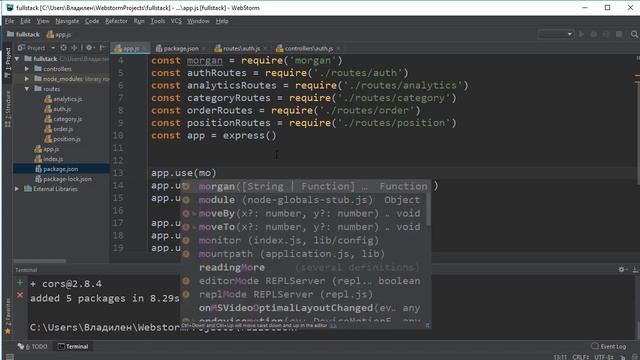
Task: Select package.json in project tree
Action: (x=56, y=169)
